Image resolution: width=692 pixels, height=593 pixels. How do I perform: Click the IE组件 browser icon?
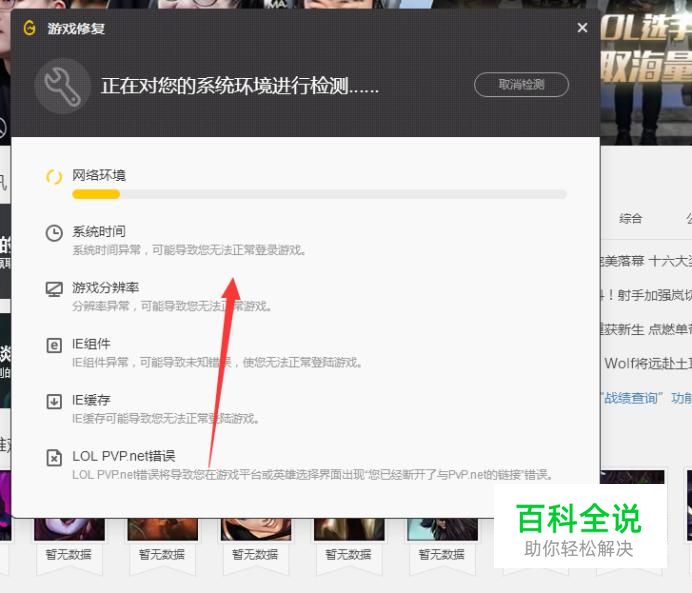(54, 345)
